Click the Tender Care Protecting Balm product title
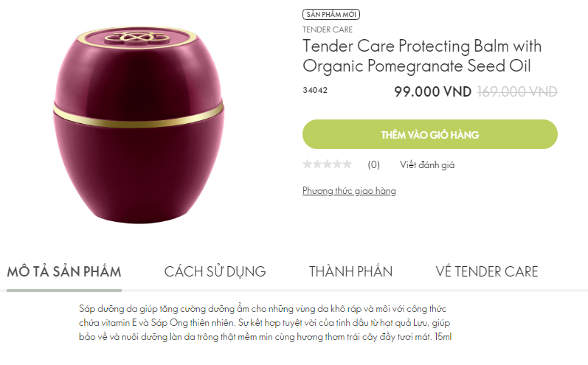The image size is (588, 365). pyautogui.click(x=422, y=56)
